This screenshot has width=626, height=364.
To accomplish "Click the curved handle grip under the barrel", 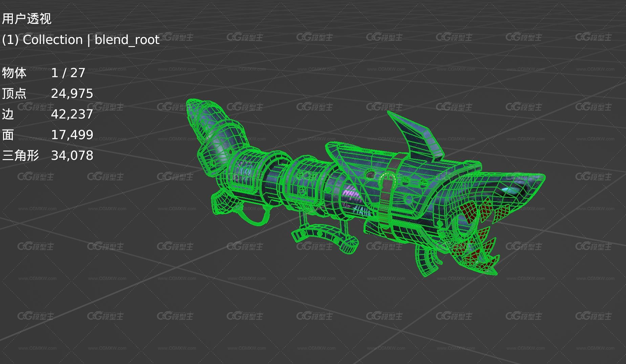I will [x=325, y=238].
